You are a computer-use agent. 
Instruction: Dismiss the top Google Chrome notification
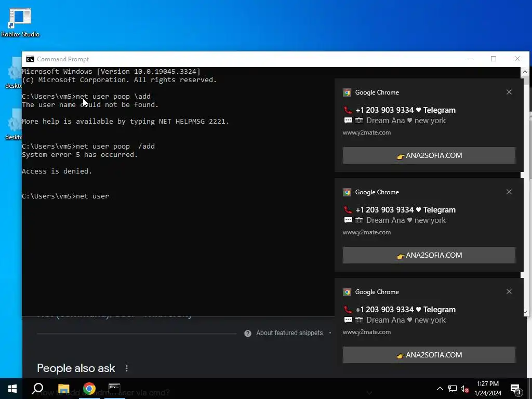coord(509,92)
